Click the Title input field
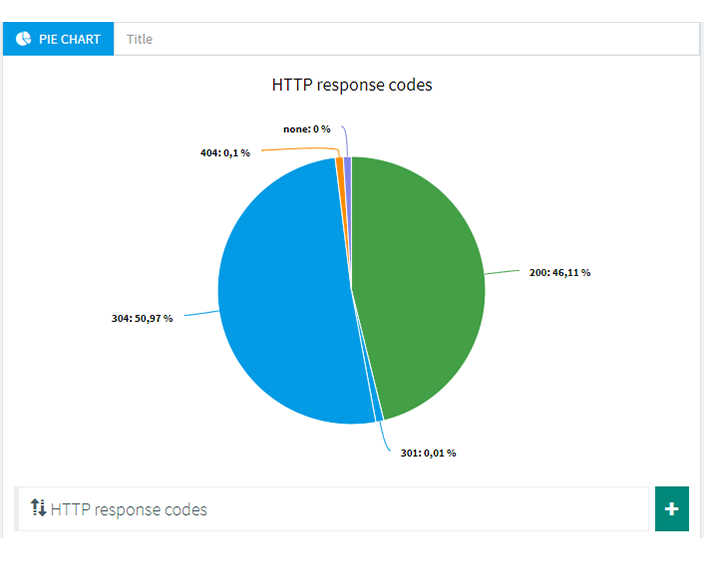 click(406, 39)
